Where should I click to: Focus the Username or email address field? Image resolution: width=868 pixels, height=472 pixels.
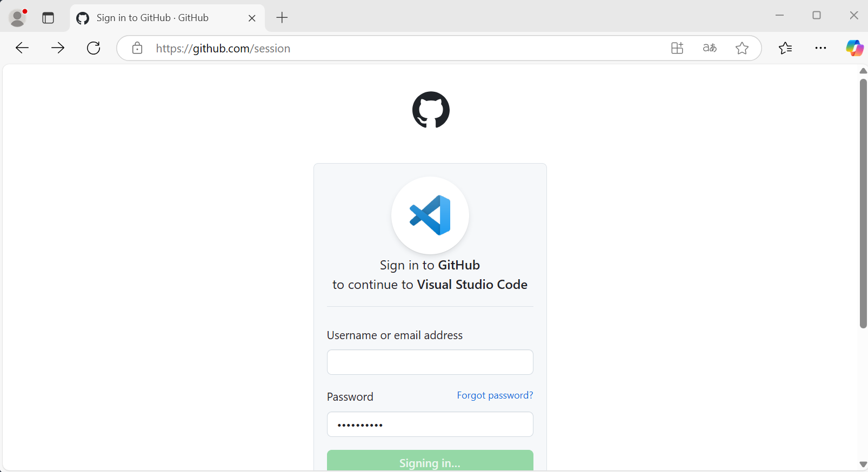(x=430, y=362)
